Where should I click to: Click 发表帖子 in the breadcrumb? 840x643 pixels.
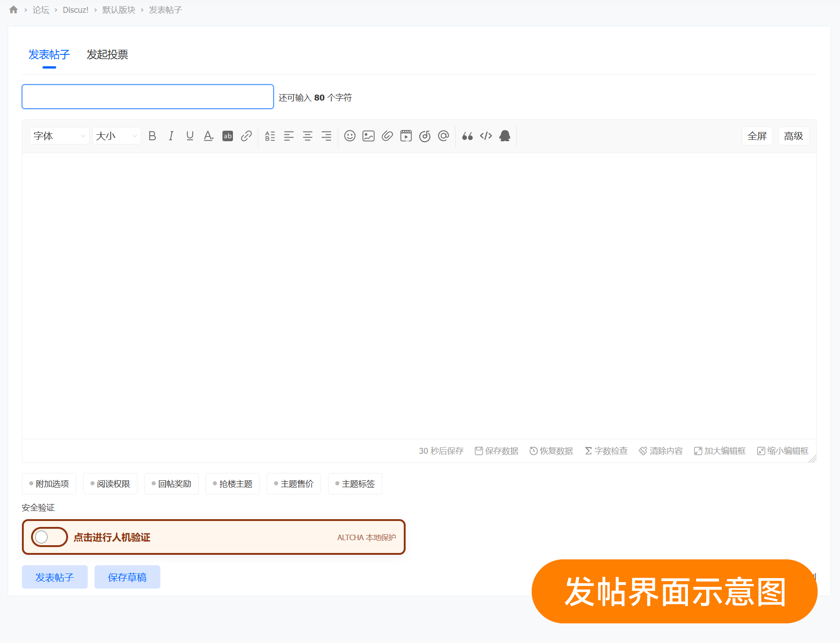(165, 10)
